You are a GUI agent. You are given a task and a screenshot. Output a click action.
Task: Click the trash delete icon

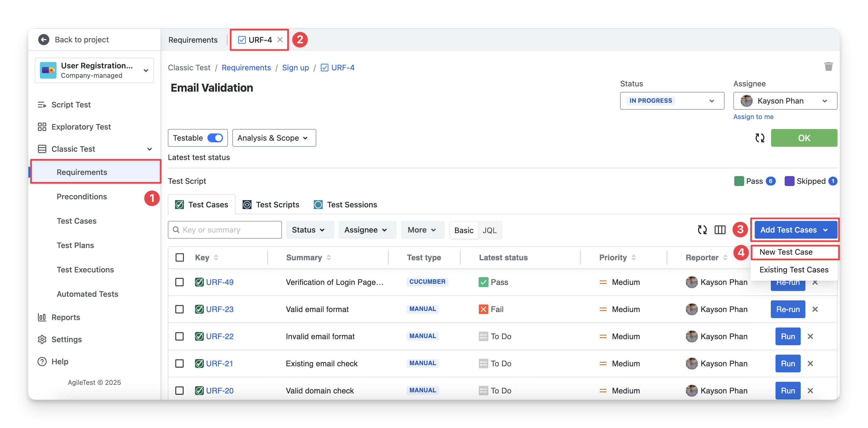click(828, 67)
